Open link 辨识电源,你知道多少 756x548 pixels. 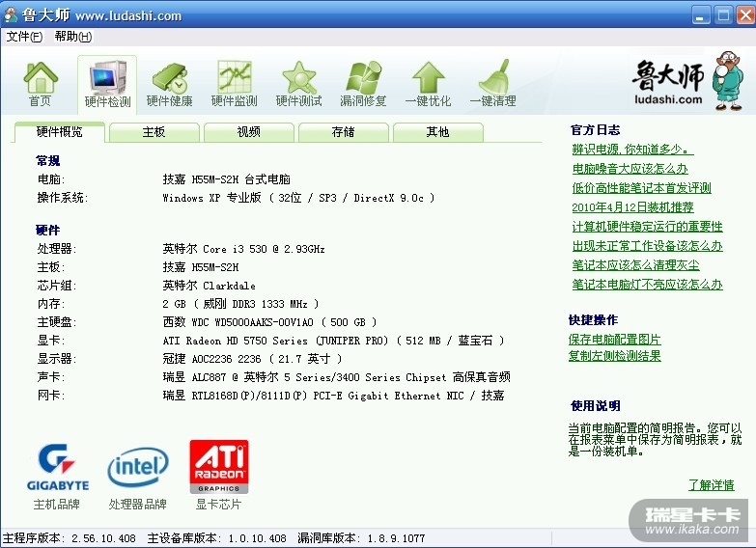[x=632, y=150]
